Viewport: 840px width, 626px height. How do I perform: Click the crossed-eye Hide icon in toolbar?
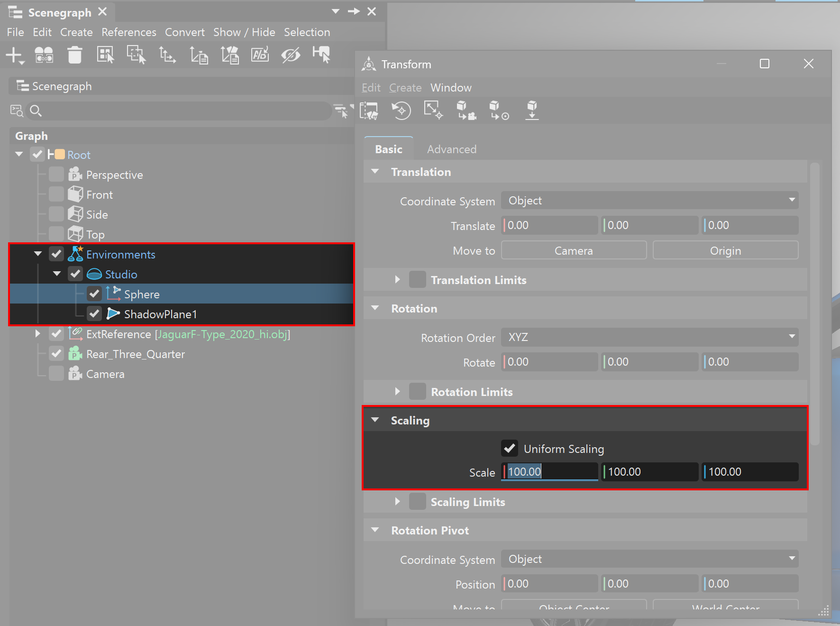pos(290,55)
